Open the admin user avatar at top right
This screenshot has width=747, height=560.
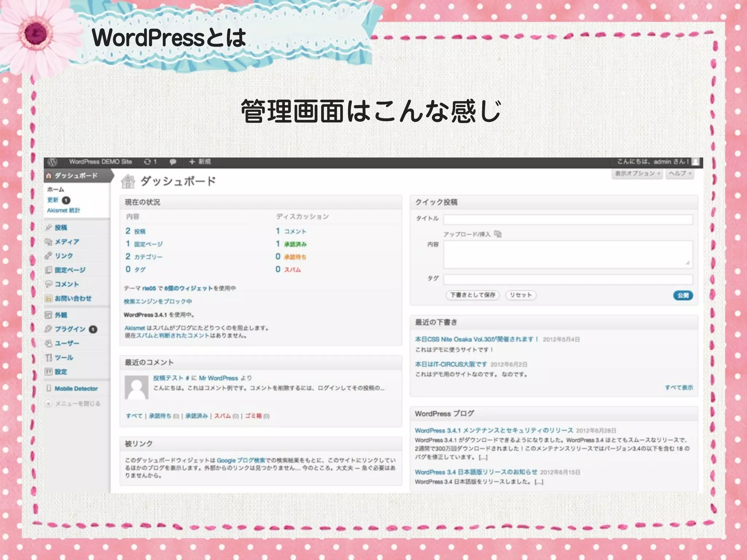coord(696,162)
